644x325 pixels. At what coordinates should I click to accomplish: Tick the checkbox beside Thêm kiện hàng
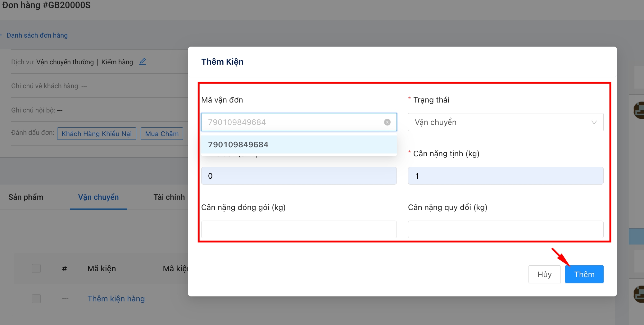coord(36,299)
